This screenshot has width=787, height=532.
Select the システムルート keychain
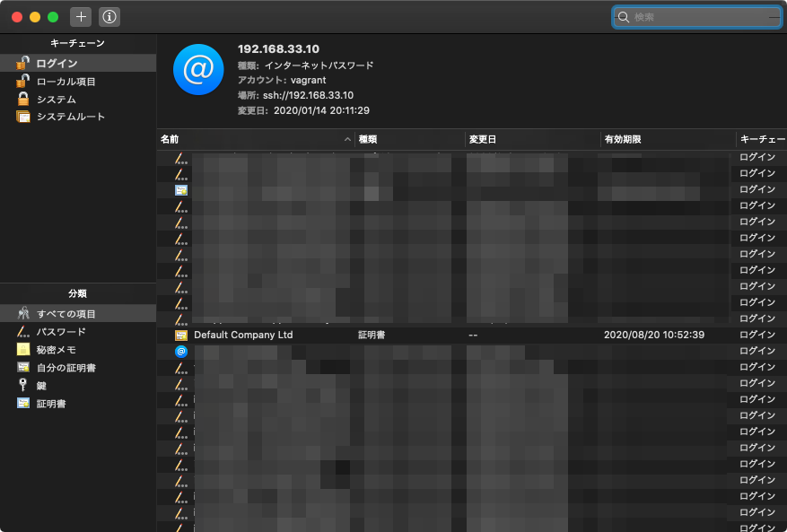pyautogui.click(x=78, y=117)
